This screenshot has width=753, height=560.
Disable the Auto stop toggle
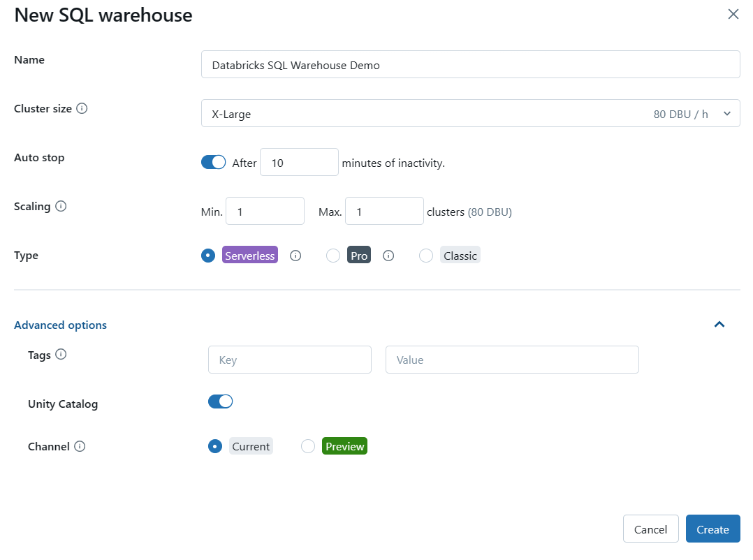[213, 161]
